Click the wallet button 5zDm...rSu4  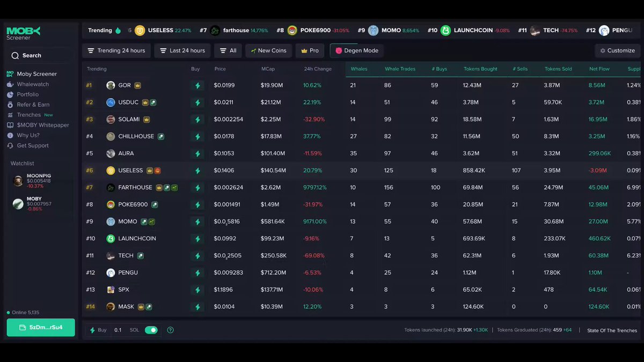[41, 327]
